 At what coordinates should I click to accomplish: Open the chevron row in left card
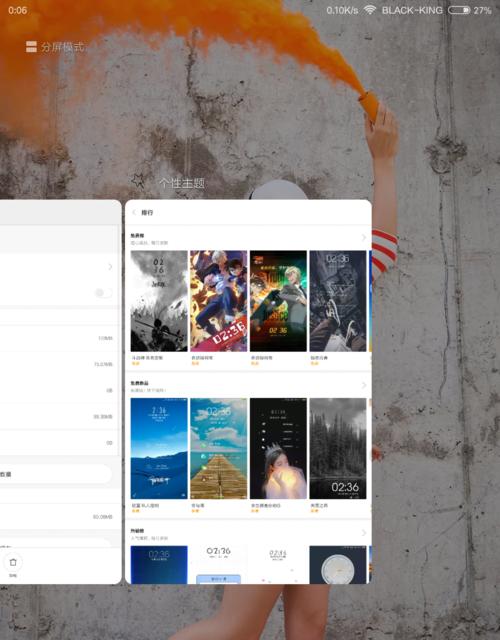[x=57, y=267]
